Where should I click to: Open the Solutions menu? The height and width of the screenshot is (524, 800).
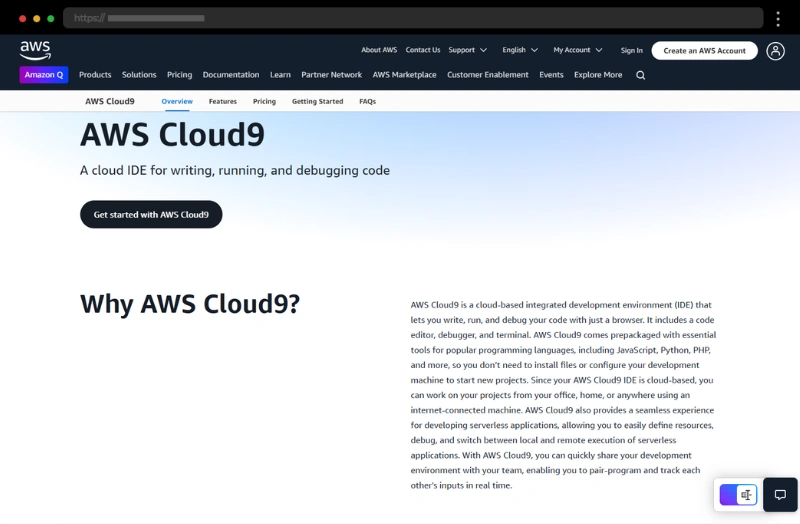point(139,74)
